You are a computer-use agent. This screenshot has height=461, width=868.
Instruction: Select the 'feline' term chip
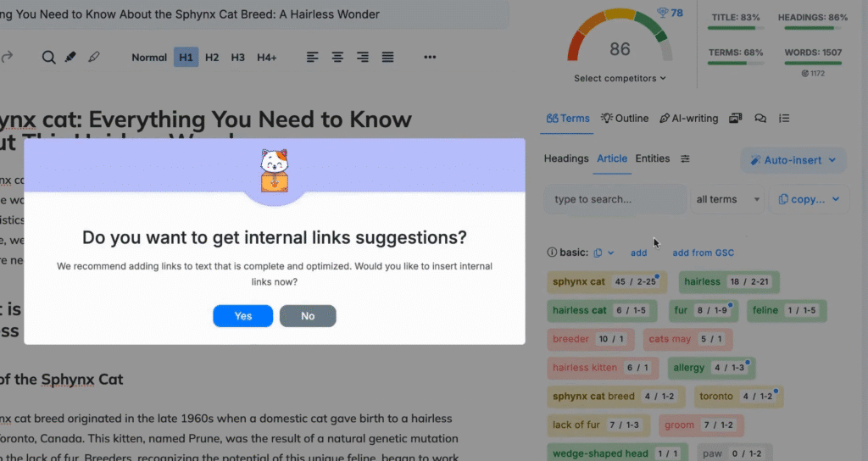coord(787,310)
